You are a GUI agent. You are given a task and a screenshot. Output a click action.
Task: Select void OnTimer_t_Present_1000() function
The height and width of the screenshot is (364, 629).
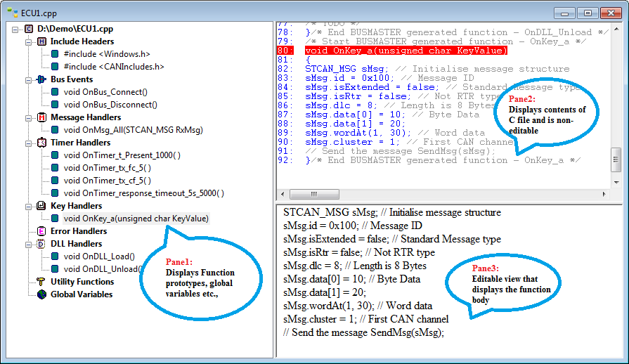122,155
